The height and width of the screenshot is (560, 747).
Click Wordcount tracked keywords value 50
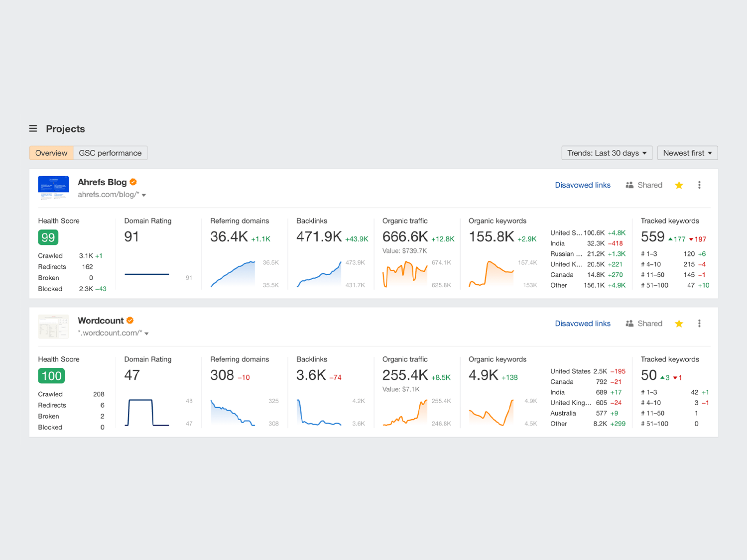tap(649, 375)
